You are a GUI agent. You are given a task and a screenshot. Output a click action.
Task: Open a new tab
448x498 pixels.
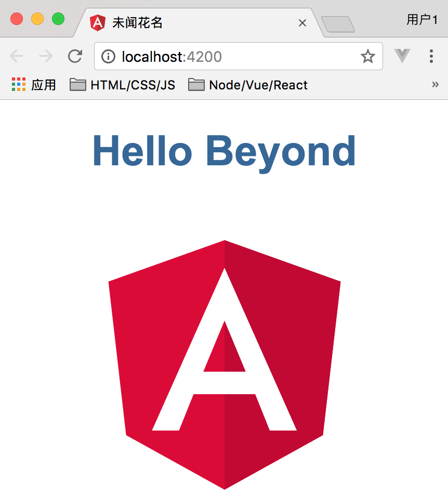pos(338,24)
